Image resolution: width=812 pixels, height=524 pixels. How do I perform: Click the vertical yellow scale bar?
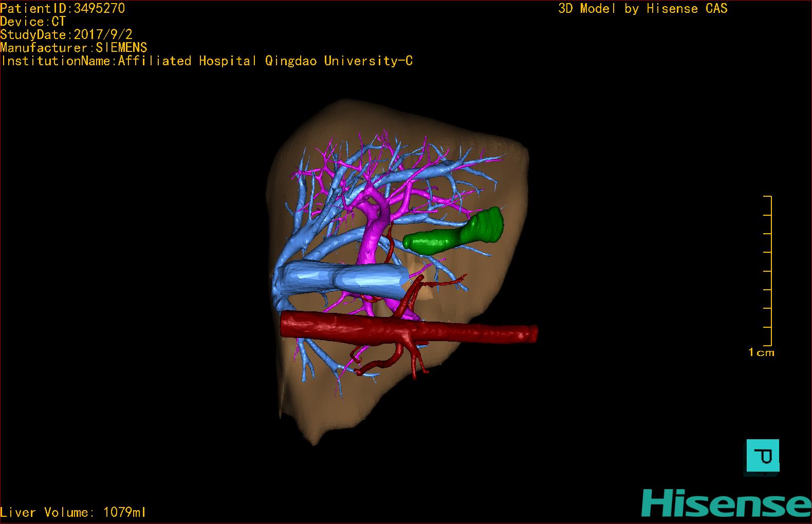point(768,271)
